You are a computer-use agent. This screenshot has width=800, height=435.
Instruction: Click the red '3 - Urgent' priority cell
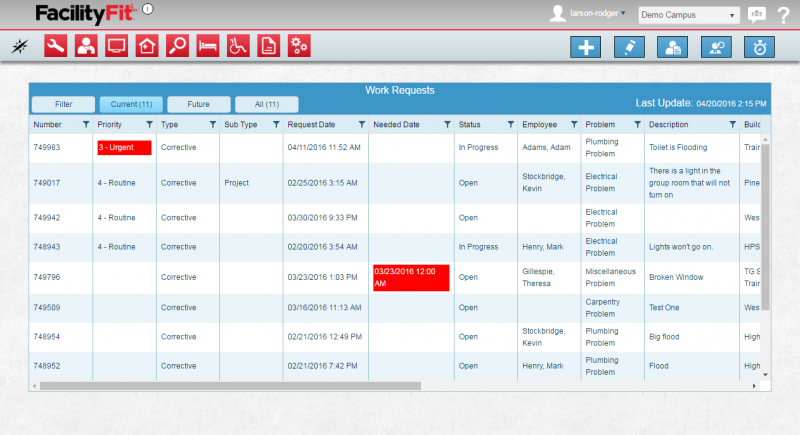(x=124, y=147)
